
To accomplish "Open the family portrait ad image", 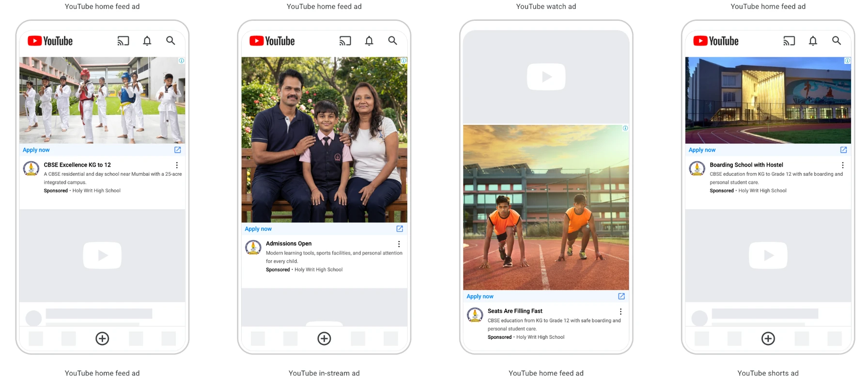I will pos(324,140).
